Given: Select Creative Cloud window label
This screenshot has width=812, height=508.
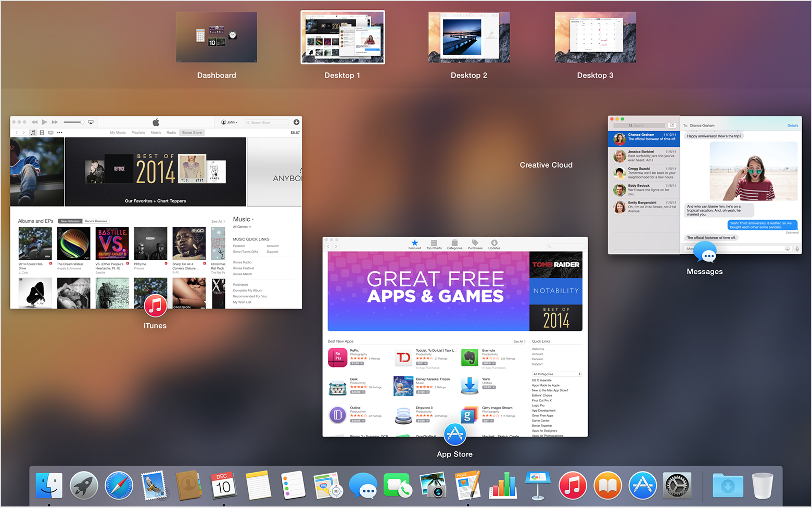Looking at the screenshot, I should [x=546, y=165].
